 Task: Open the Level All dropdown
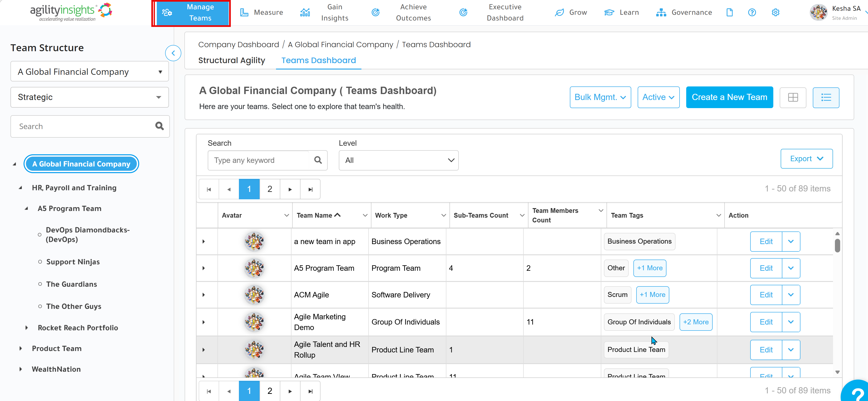[399, 160]
